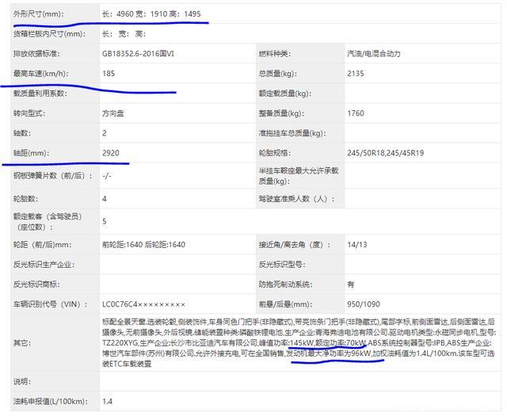This screenshot has width=507, height=420.
Task: Select seating capacity value 5
Action: click(x=105, y=221)
